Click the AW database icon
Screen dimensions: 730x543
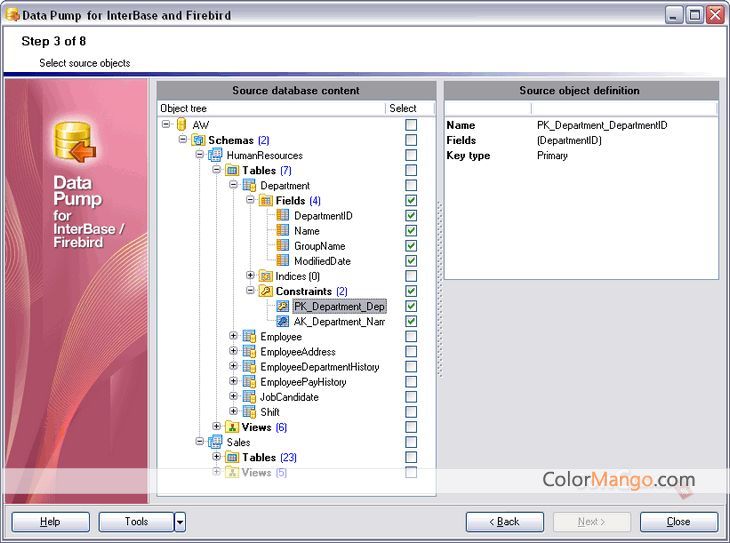(x=182, y=125)
